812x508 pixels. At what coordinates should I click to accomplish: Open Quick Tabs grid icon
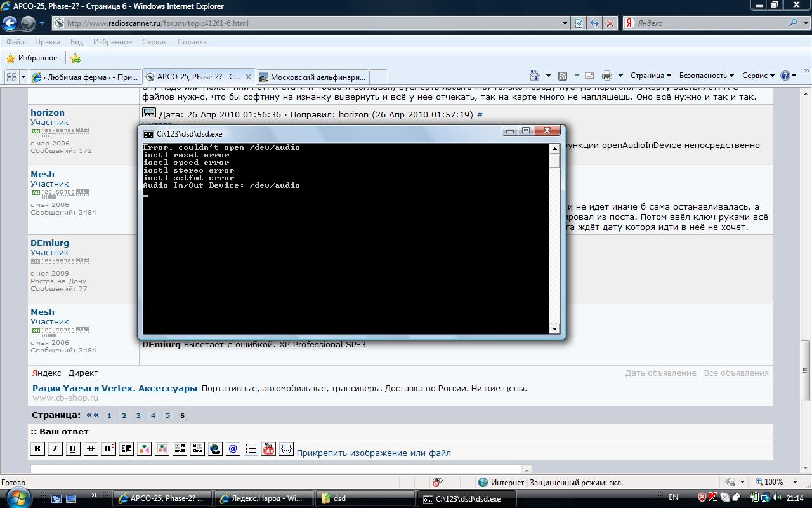point(11,77)
